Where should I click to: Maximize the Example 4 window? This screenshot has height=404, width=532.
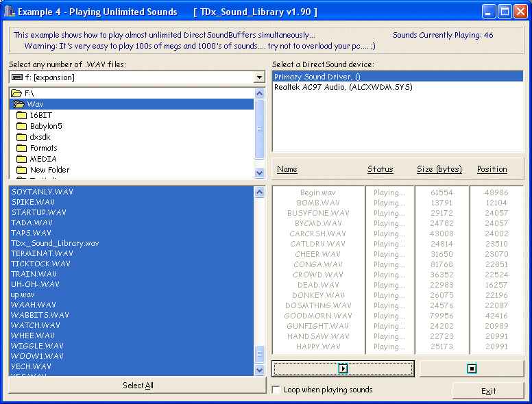505,12
